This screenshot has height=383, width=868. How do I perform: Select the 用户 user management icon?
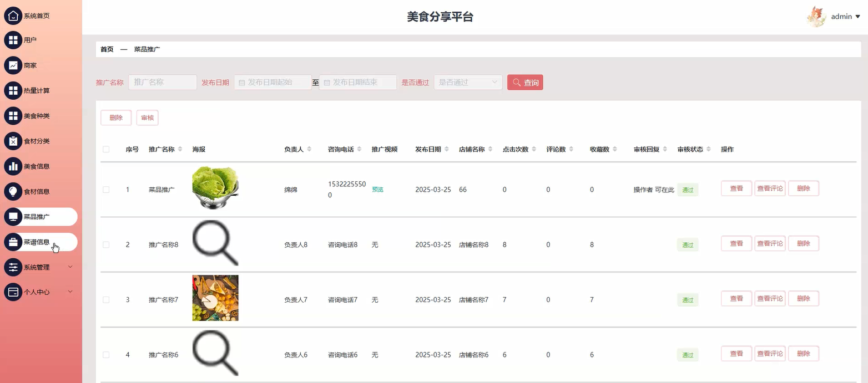click(13, 40)
